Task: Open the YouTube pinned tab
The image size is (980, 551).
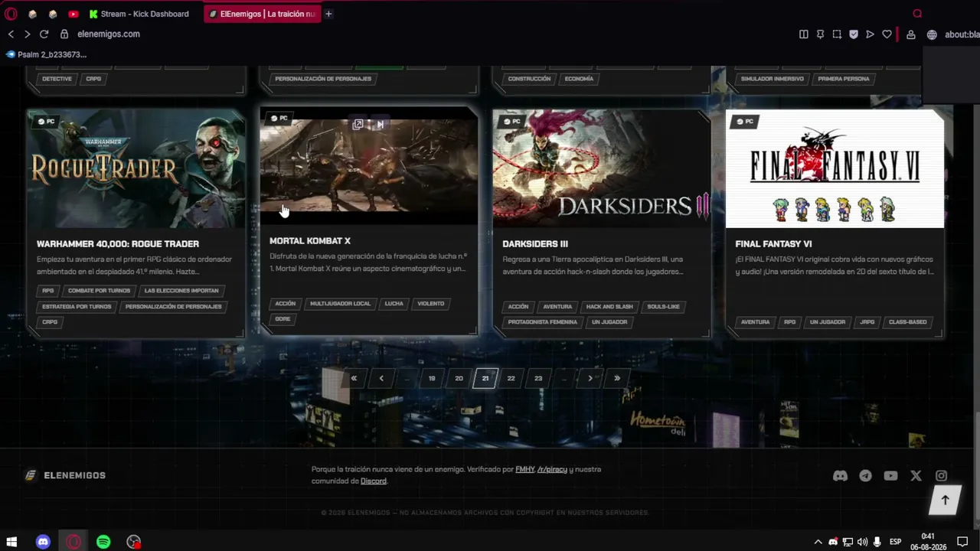Action: coord(73,14)
